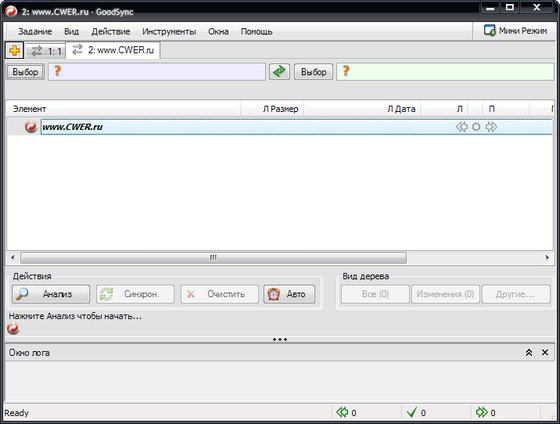Click status bar left arrows counter
Screen dimensions: 560x424
(x=346, y=413)
